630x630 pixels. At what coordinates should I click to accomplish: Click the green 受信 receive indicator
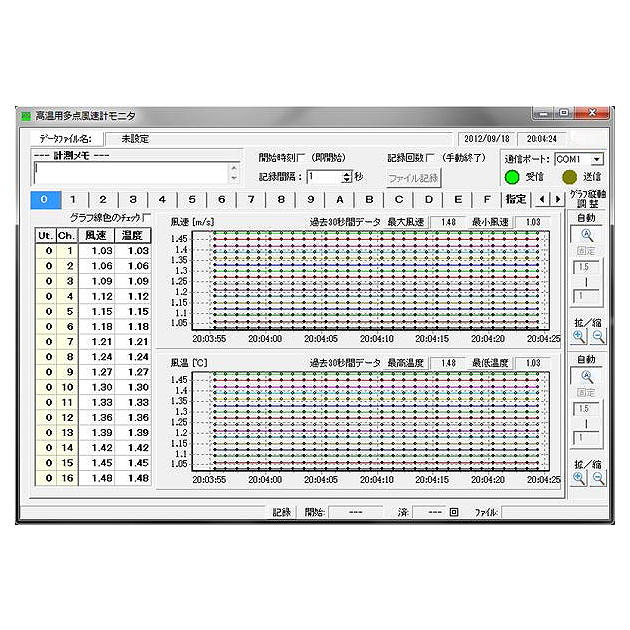(x=511, y=177)
